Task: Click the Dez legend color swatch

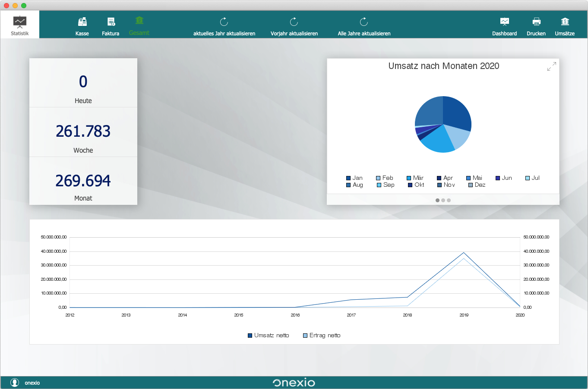Action: [x=471, y=185]
